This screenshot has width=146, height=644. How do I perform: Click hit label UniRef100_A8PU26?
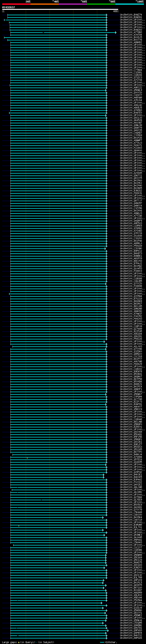point(131,638)
